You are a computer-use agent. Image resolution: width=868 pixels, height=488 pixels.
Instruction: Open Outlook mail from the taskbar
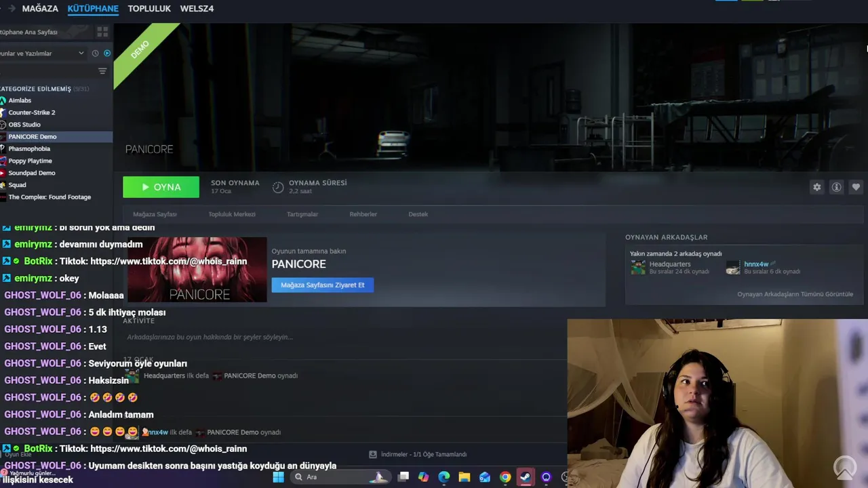[484, 477]
